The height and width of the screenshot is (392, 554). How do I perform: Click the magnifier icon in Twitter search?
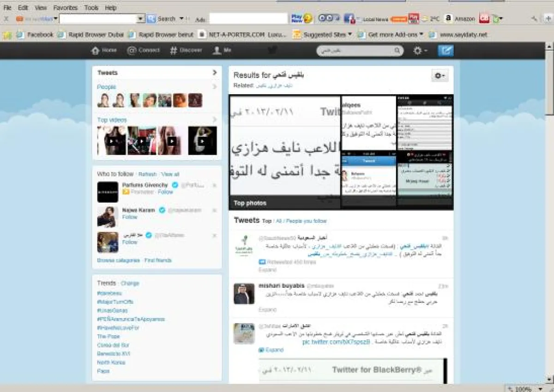click(x=397, y=51)
